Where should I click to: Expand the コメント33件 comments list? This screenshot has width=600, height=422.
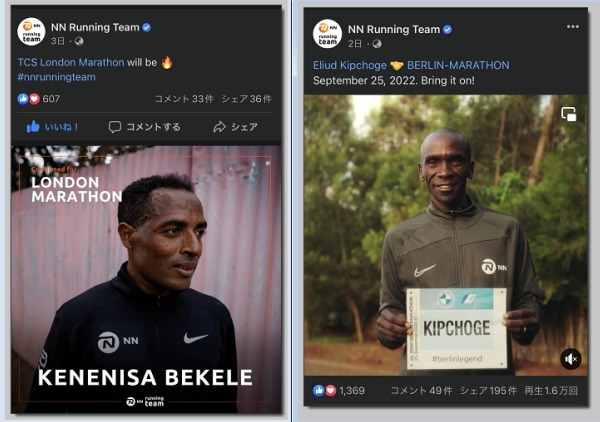pos(184,99)
